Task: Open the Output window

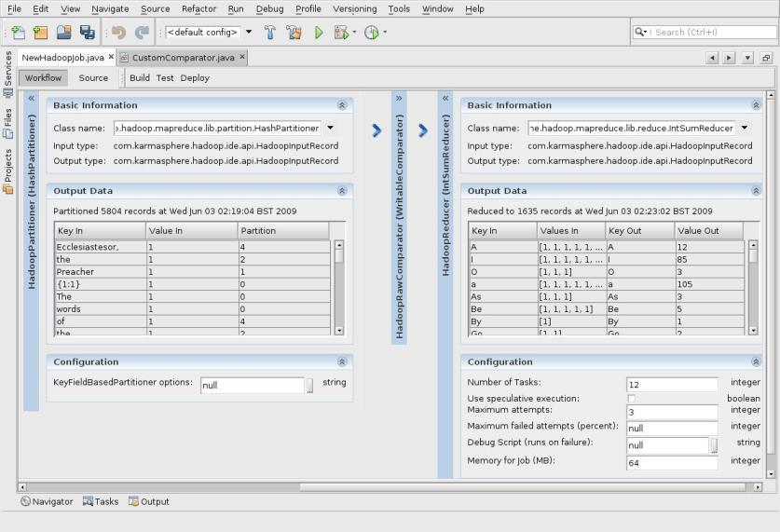Action: 149,501
